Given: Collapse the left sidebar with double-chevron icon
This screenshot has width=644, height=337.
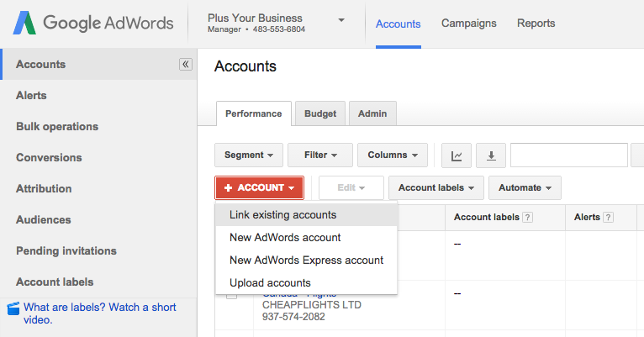Looking at the screenshot, I should coord(186,65).
